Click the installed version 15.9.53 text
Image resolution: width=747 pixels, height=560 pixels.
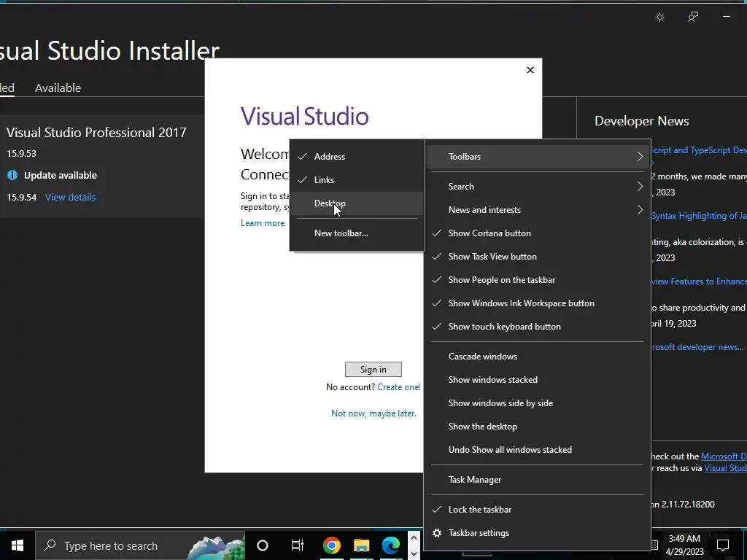[21, 154]
